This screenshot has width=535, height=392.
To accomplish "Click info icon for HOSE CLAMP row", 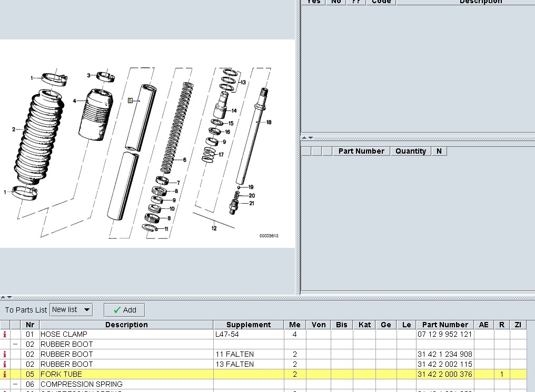I will 5,335.
